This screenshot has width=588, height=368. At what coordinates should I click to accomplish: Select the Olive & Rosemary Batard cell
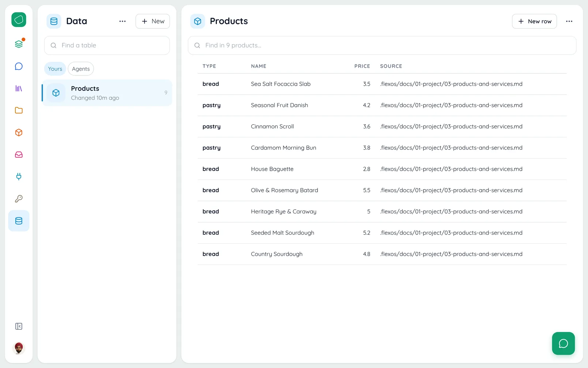coord(284,190)
